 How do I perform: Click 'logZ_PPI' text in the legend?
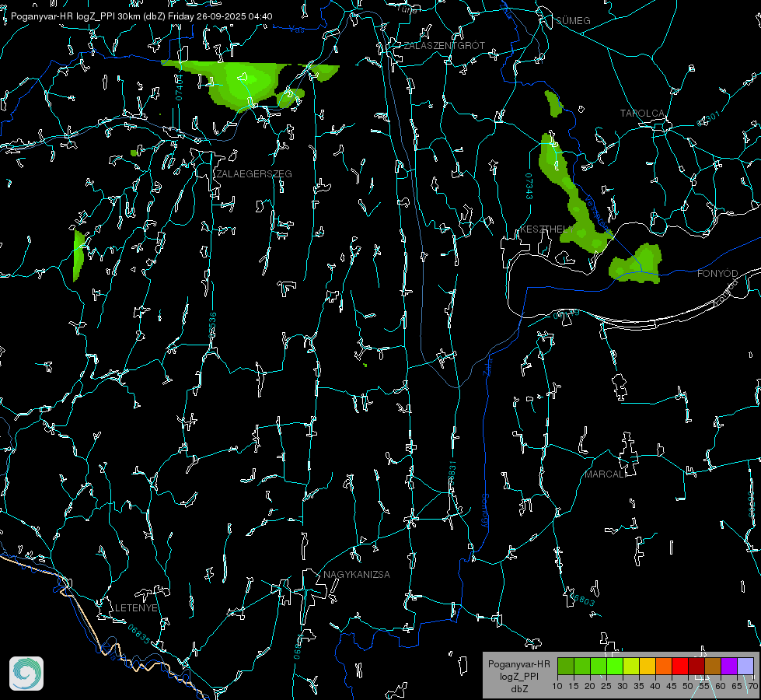(518, 676)
